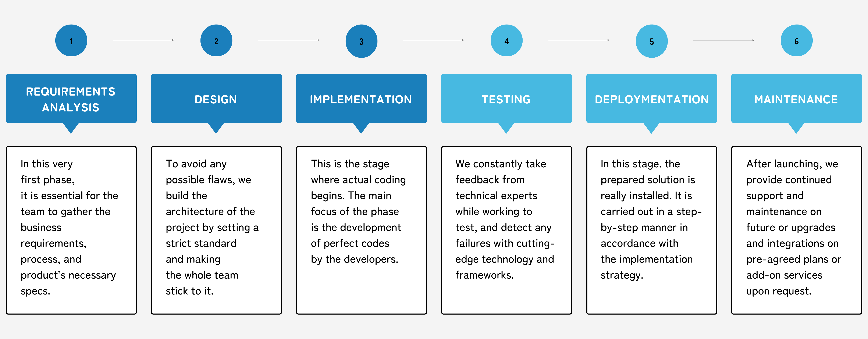Click the dark blue circle numbered 3

coord(361,41)
